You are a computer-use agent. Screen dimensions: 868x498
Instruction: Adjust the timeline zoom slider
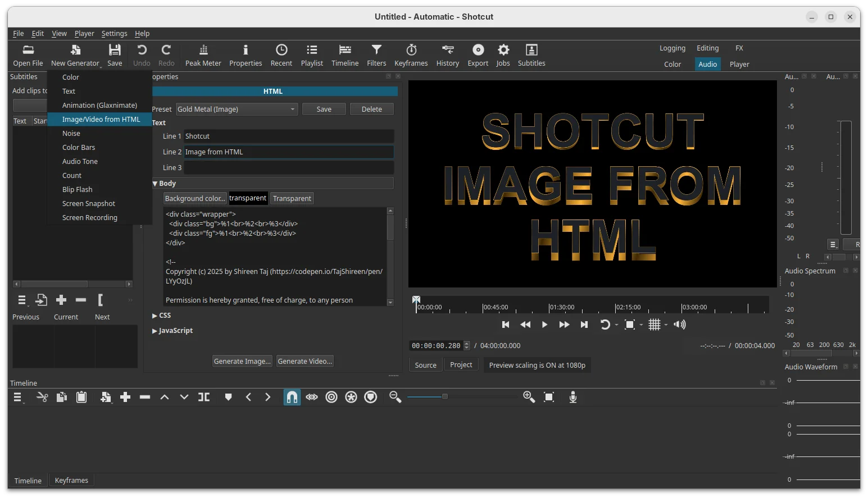point(444,397)
